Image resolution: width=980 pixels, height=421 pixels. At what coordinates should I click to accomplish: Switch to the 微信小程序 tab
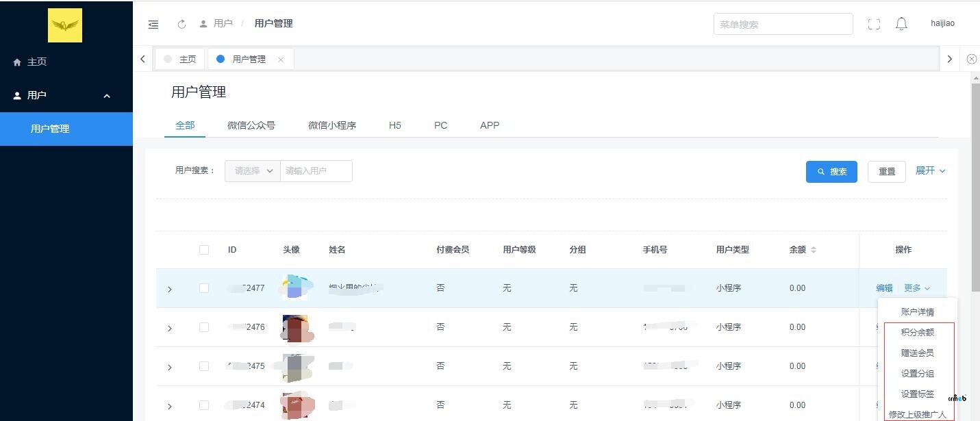tap(332, 125)
